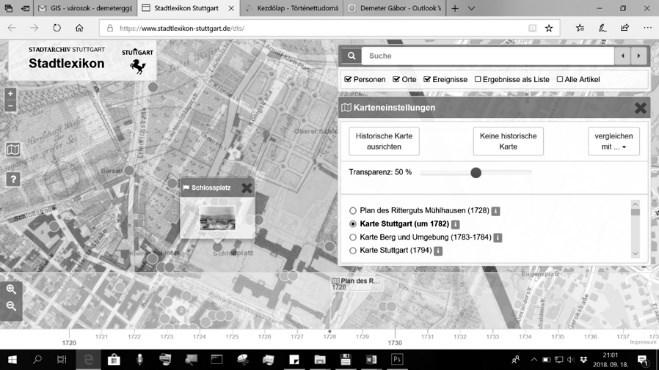Show info for Karte Stuttgart (1794)
659x370 pixels.
[438, 251]
